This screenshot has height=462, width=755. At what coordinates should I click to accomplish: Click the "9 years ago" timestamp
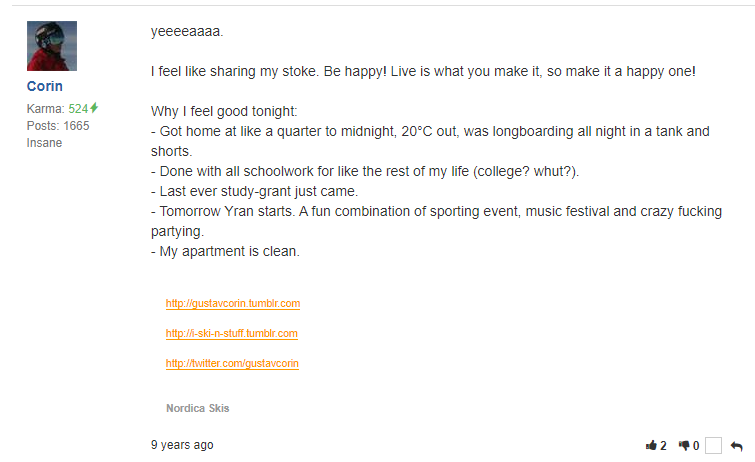tap(182, 445)
